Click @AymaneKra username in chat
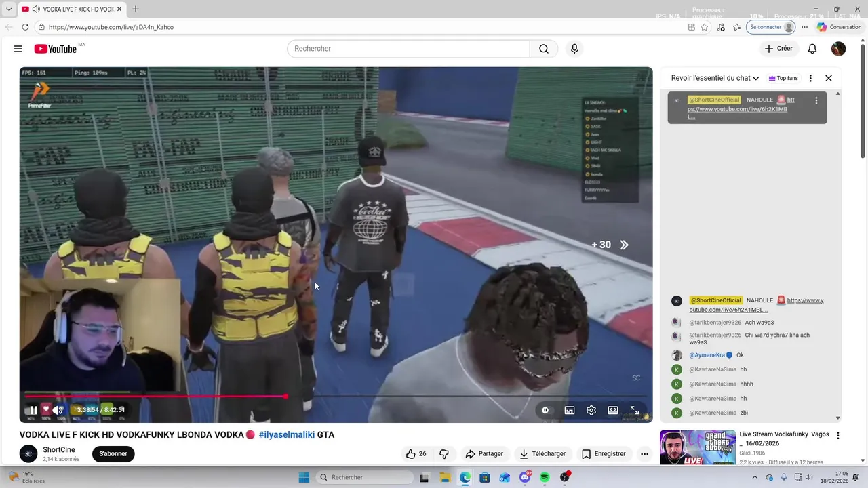Image resolution: width=868 pixels, height=488 pixels. click(x=708, y=355)
